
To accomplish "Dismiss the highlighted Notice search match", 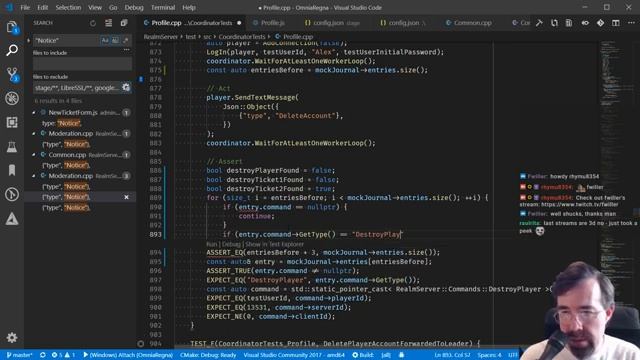I will click(126, 197).
